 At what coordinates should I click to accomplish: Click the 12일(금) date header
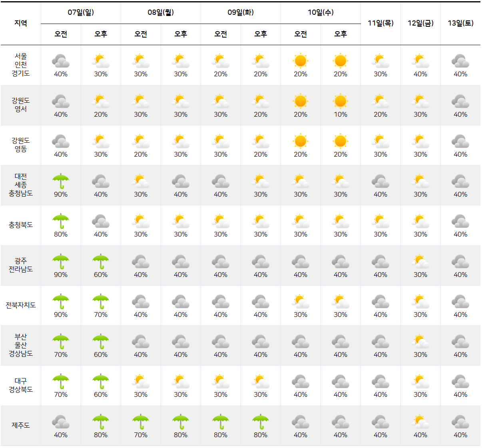point(420,23)
